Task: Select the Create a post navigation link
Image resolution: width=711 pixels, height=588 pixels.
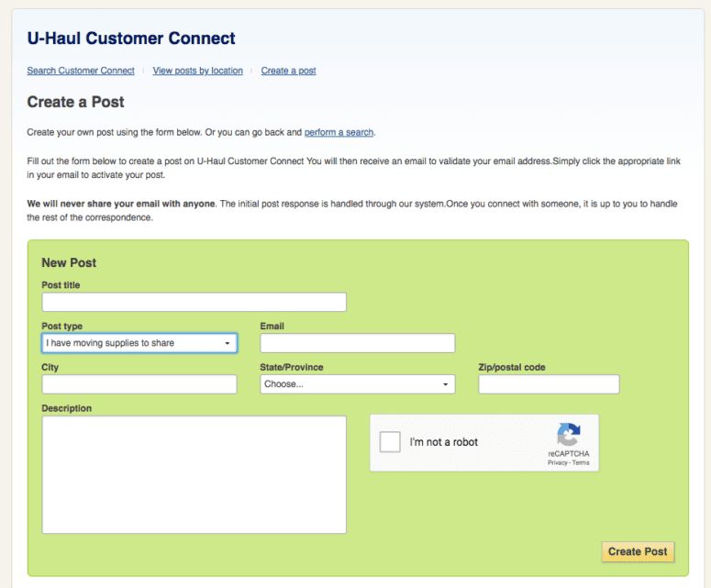Action: tap(288, 71)
